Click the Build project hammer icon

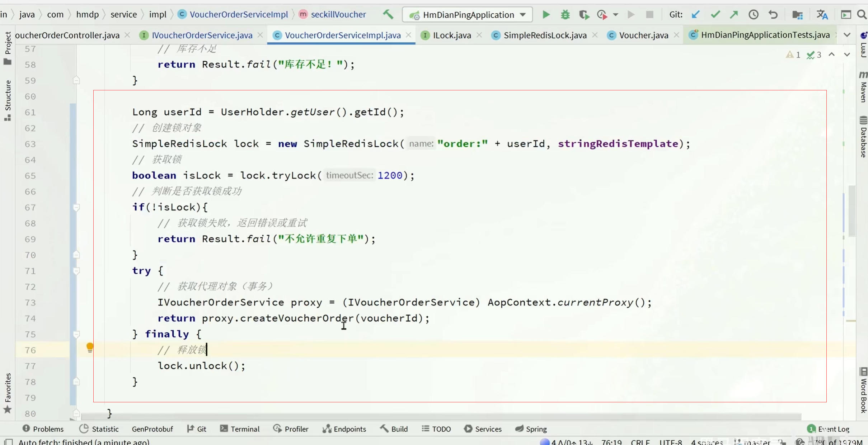388,15
